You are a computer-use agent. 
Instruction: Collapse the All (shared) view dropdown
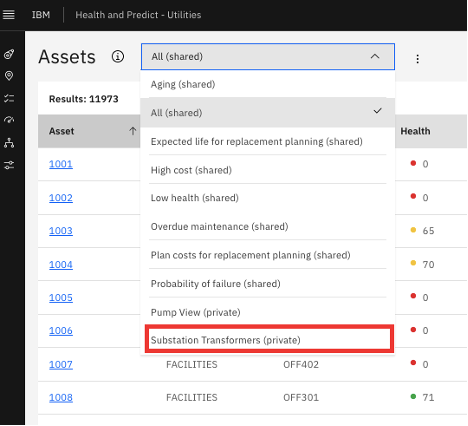click(x=268, y=56)
